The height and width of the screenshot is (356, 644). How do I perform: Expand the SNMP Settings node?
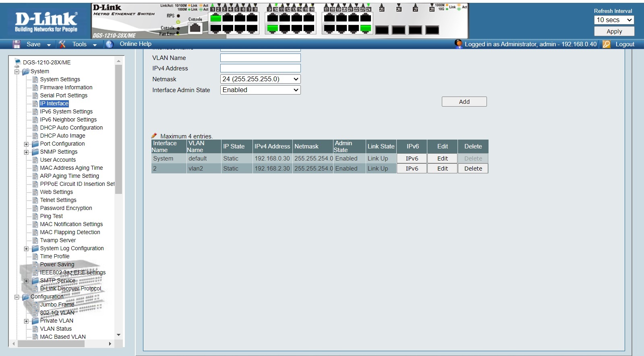coord(26,152)
